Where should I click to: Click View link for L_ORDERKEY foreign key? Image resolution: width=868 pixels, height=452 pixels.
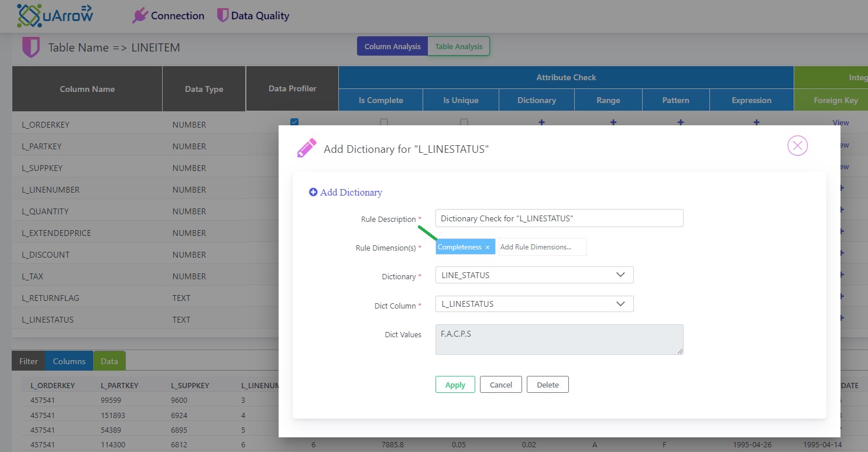pyautogui.click(x=840, y=122)
